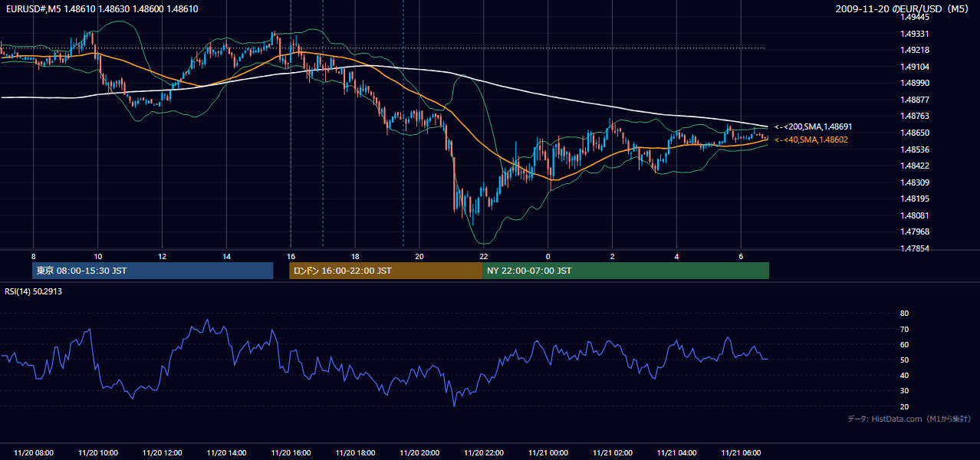The height and width of the screenshot is (460, 980).
Task: Click the 11/20 12:00 bottom date label
Action: 163,453
